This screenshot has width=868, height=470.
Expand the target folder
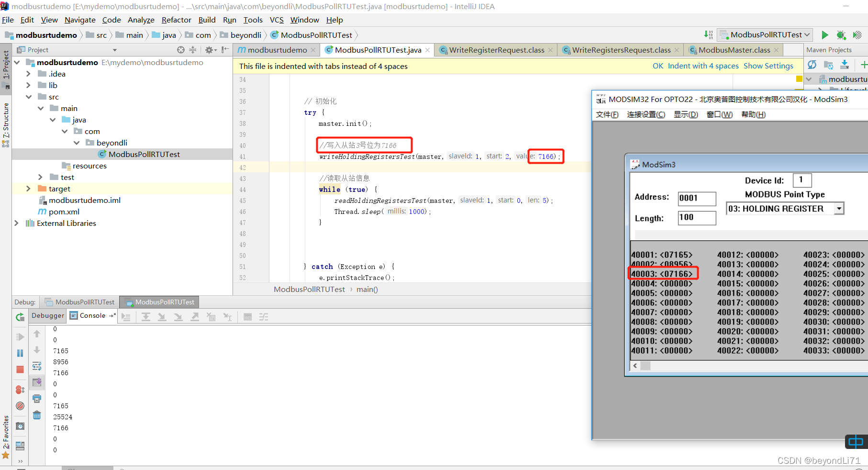[x=28, y=189]
